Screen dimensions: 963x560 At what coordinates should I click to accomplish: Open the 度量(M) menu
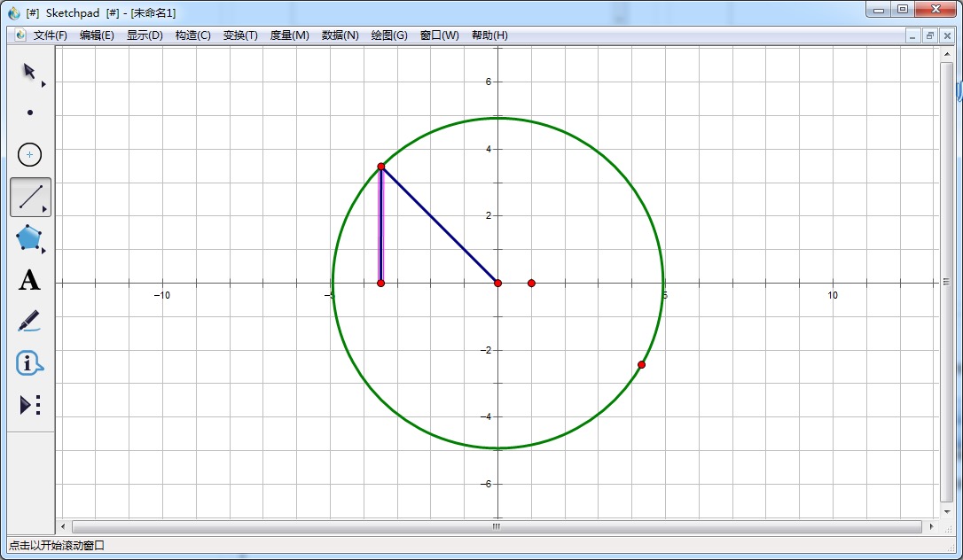tap(289, 35)
